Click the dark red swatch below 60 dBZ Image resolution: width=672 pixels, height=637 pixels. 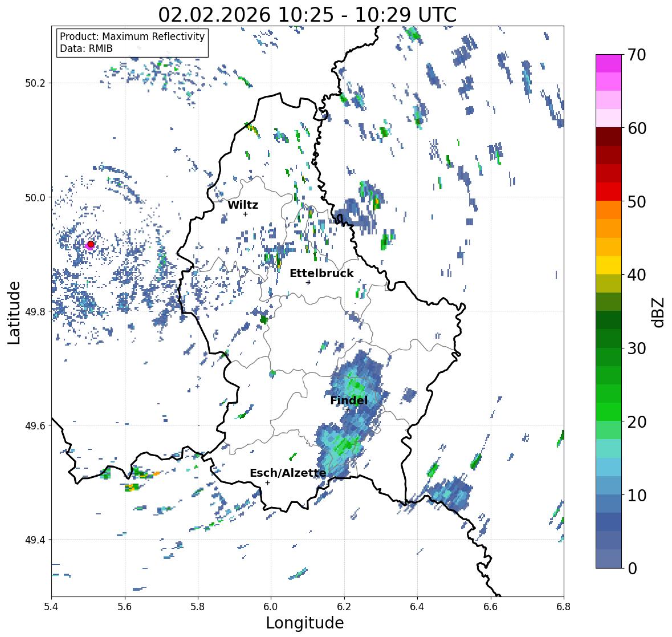coord(609,137)
